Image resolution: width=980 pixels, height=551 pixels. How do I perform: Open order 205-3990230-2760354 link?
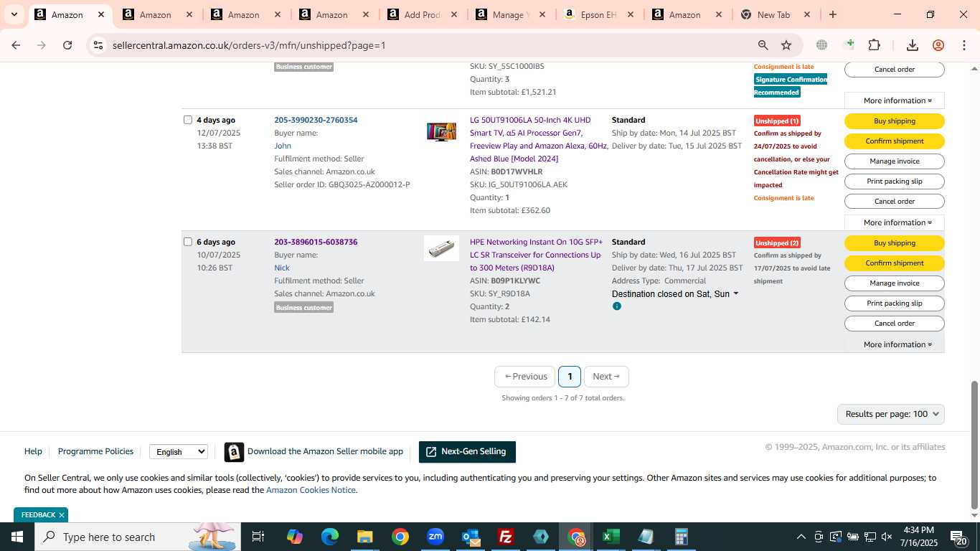pyautogui.click(x=316, y=120)
